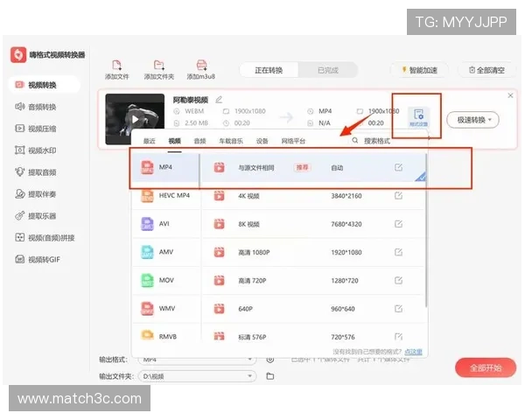Viewport: 525px width, 420px height.
Task: Open 视频转换 in the sidebar
Action: point(45,85)
